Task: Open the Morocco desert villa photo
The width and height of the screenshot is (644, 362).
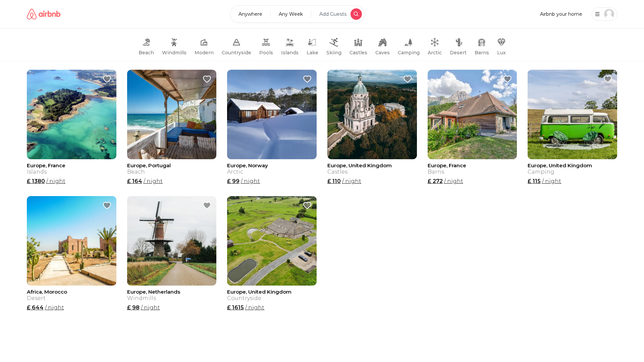Action: pos(71,241)
